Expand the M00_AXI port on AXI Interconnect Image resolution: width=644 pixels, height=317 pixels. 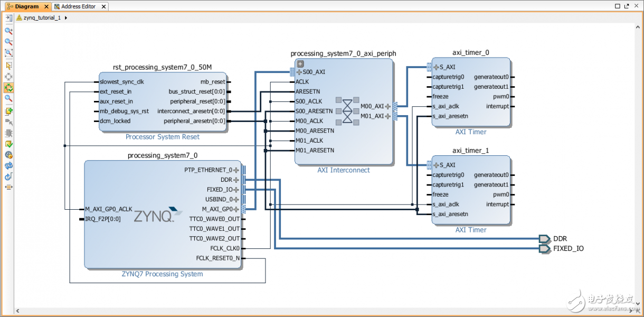[x=388, y=106]
